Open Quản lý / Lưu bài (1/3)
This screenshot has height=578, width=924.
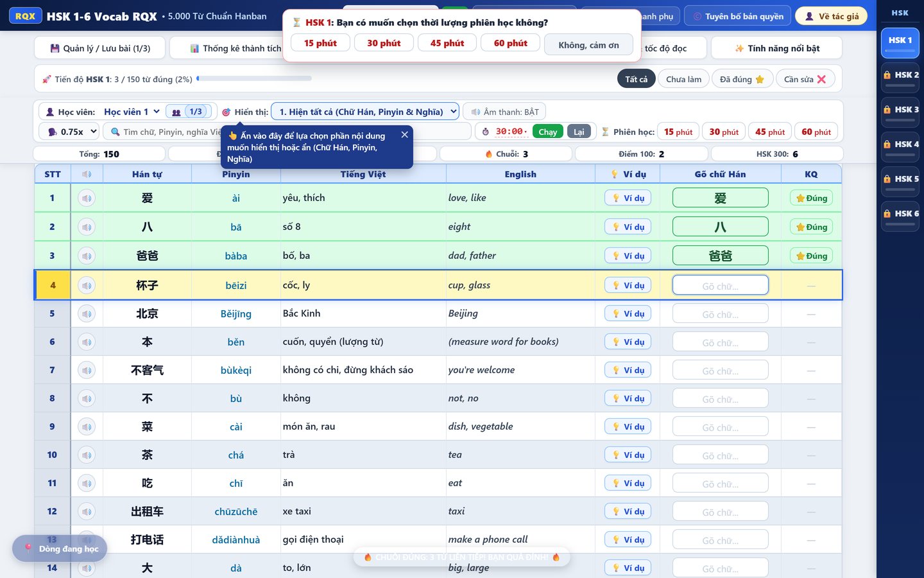(100, 48)
